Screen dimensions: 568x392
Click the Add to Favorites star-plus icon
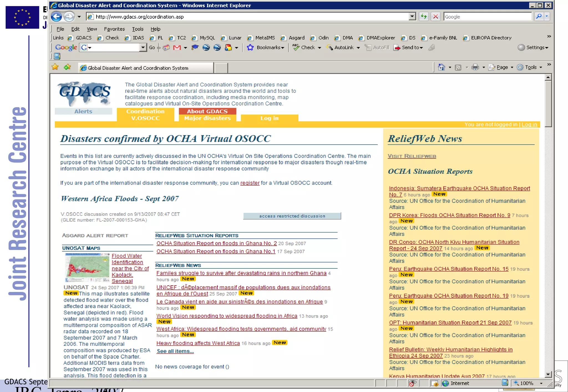[67, 67]
